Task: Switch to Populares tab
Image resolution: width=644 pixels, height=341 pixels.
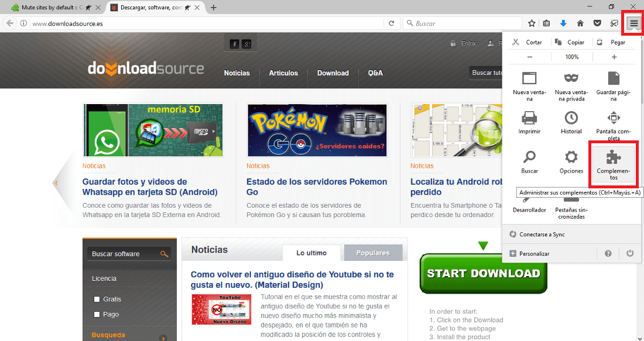Action: coord(373,253)
